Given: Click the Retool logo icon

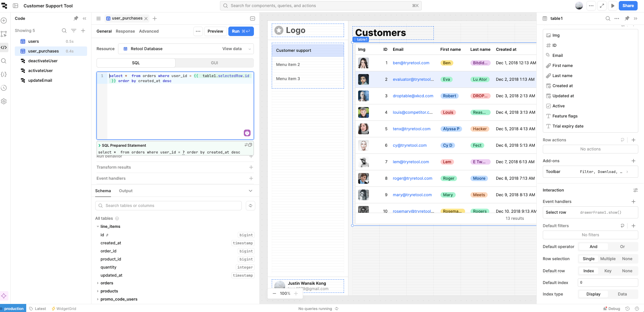Looking at the screenshot, I should [4, 6].
